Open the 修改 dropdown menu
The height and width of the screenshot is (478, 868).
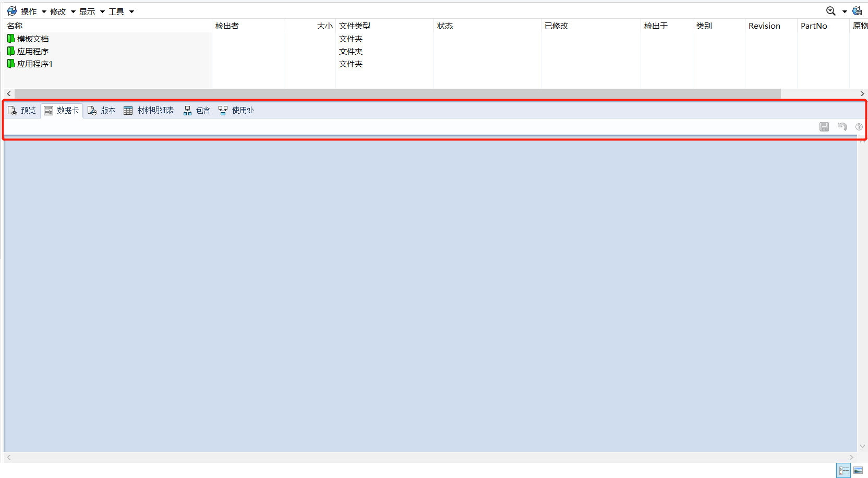point(63,11)
